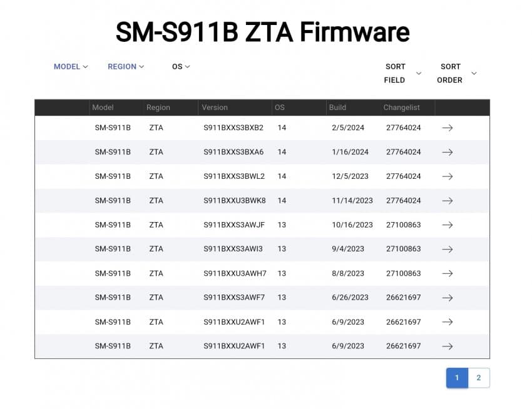
Task: Click build date 6/26/2023
Action: [x=350, y=298]
